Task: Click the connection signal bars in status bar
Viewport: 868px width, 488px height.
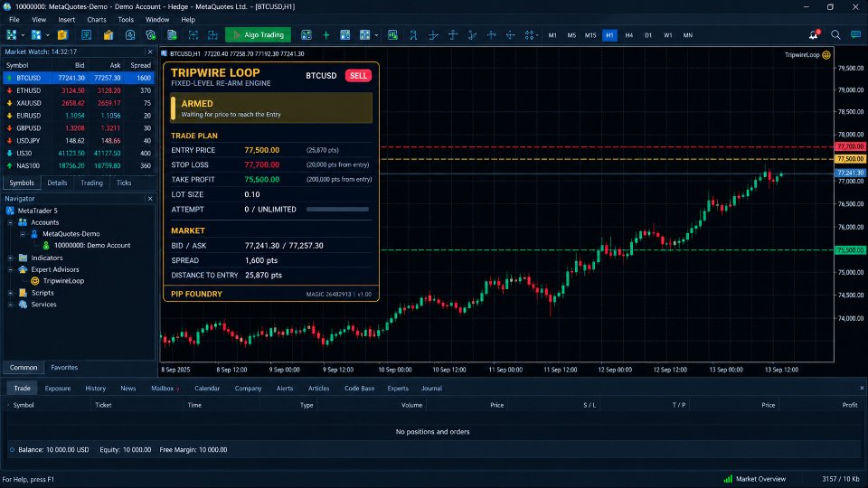Action: 728,479
